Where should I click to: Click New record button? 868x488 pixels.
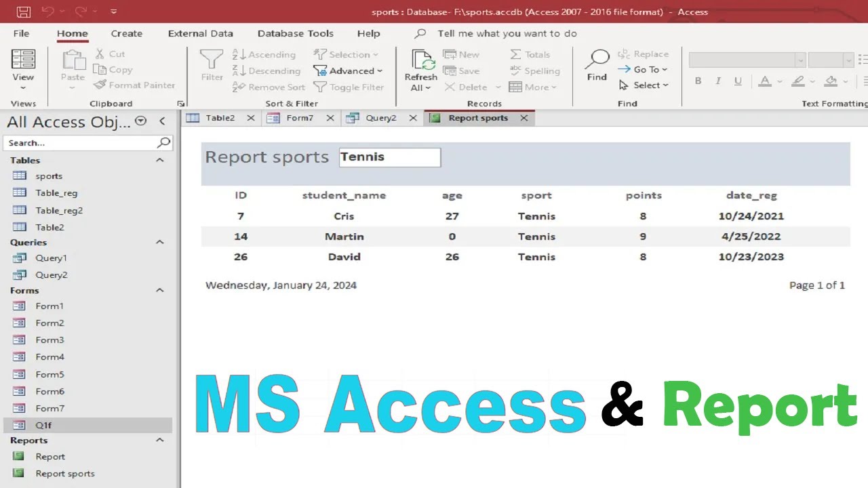click(461, 54)
